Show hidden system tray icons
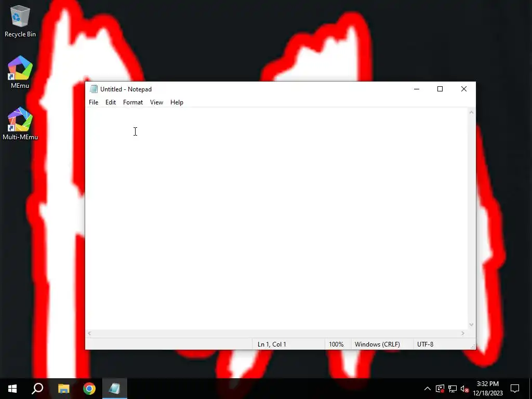This screenshot has width=532, height=399. pos(428,389)
